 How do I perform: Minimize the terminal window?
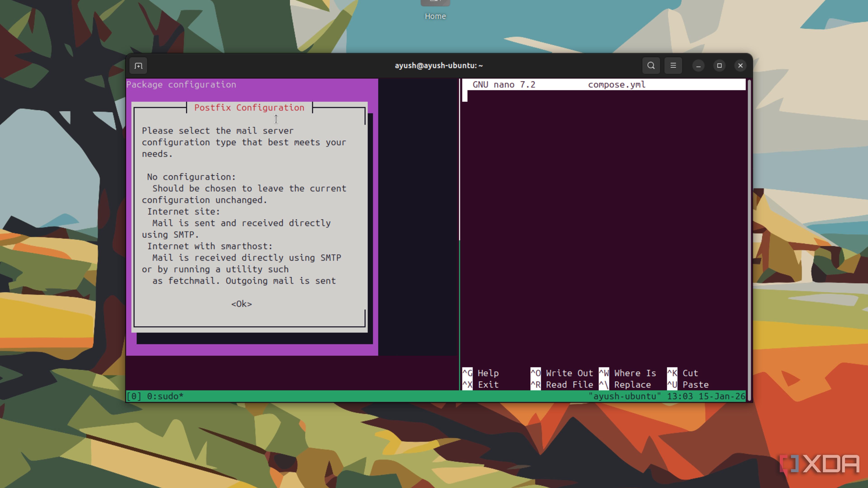(698, 66)
